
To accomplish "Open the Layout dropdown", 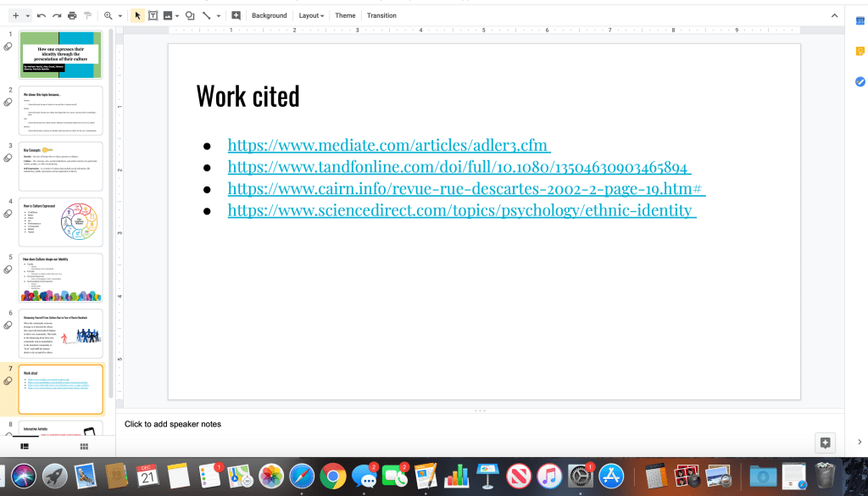I will (311, 15).
